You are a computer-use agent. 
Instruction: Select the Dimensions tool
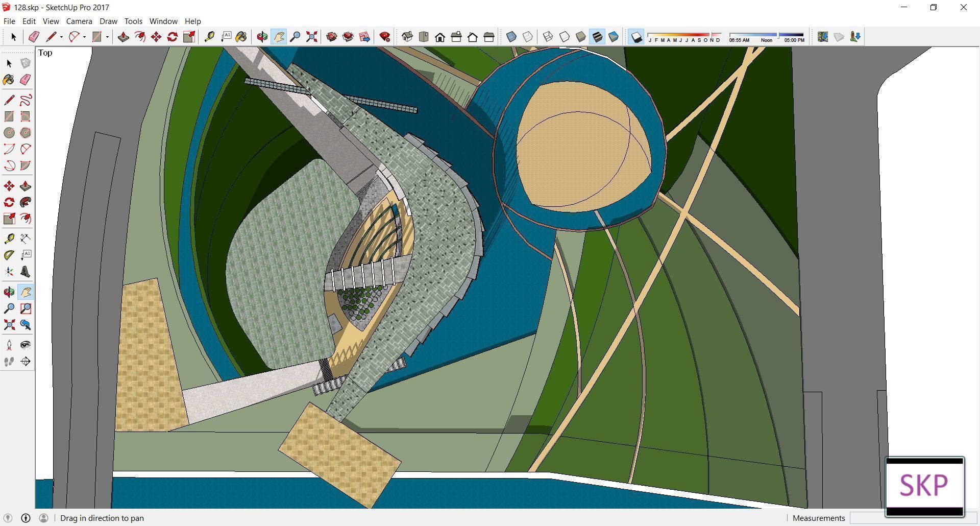(26, 239)
